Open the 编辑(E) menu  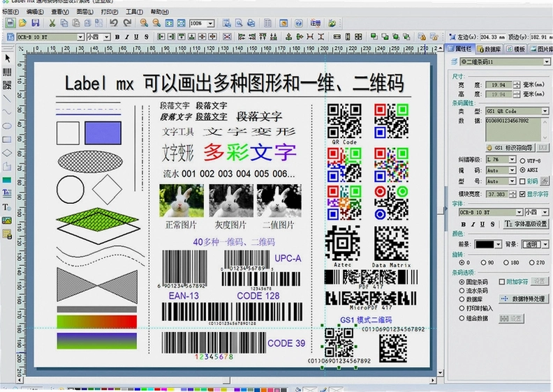coord(35,12)
